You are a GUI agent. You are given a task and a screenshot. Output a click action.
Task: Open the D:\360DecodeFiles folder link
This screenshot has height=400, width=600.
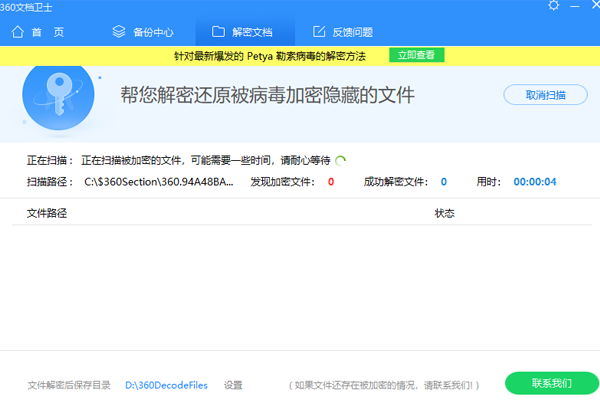168,384
